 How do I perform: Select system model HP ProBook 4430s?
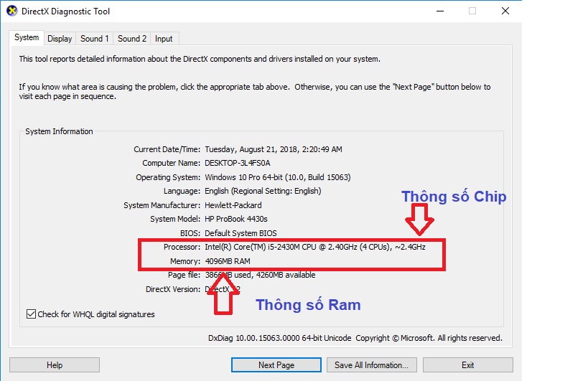click(x=236, y=219)
